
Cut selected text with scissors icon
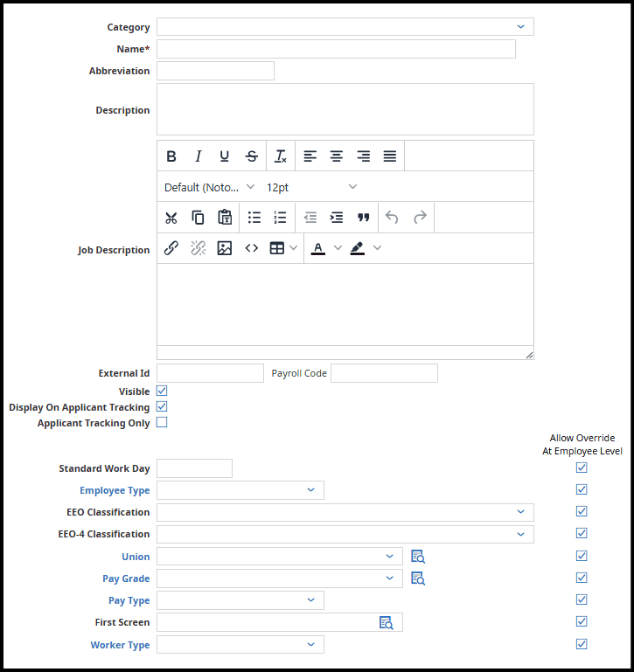[171, 218]
